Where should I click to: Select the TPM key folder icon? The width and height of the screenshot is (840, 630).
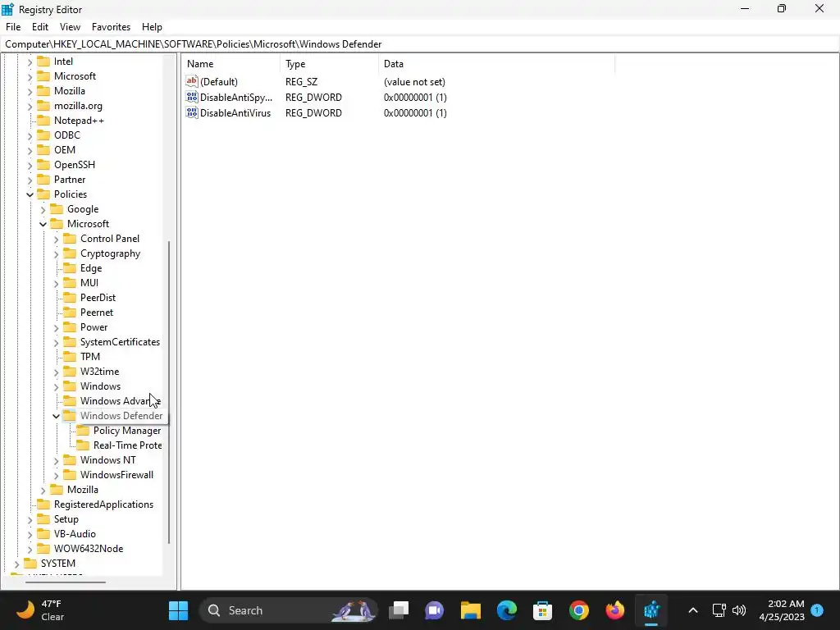coord(70,357)
